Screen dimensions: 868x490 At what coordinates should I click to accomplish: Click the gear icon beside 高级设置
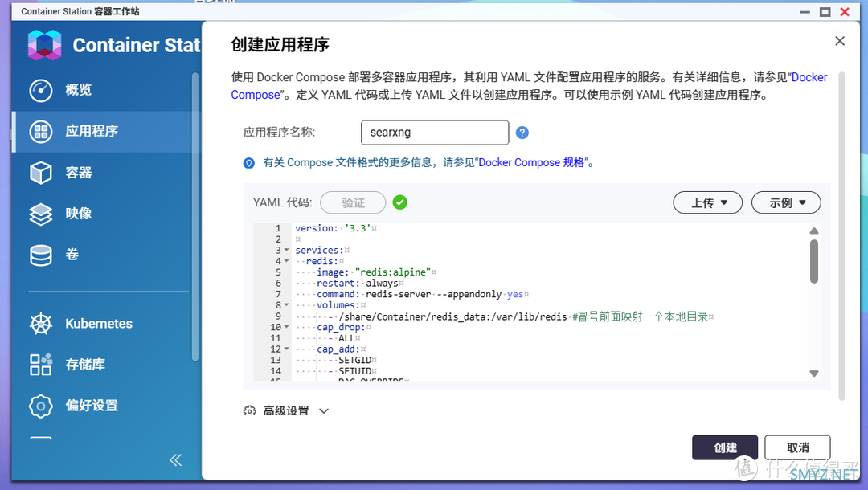250,411
